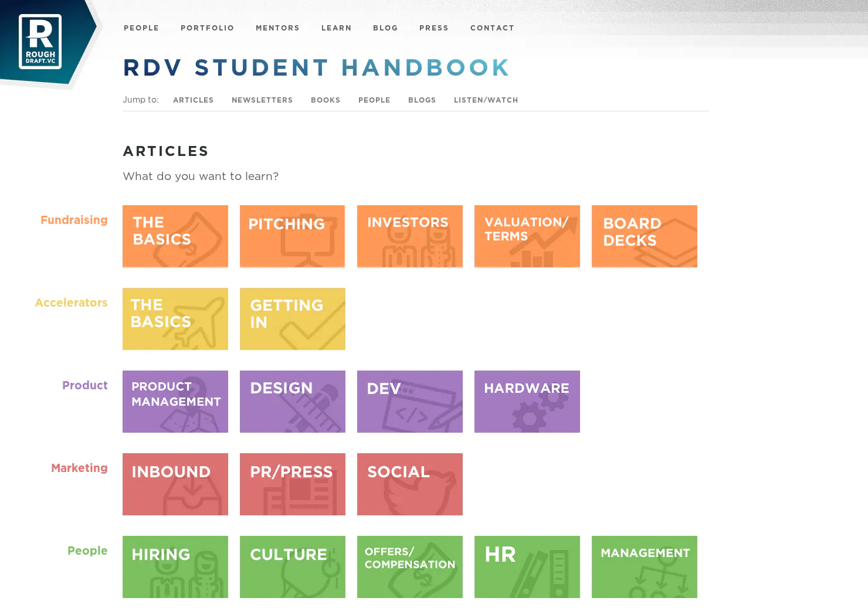Jump to the Newsletters section
The height and width of the screenshot is (608, 868).
coord(262,100)
